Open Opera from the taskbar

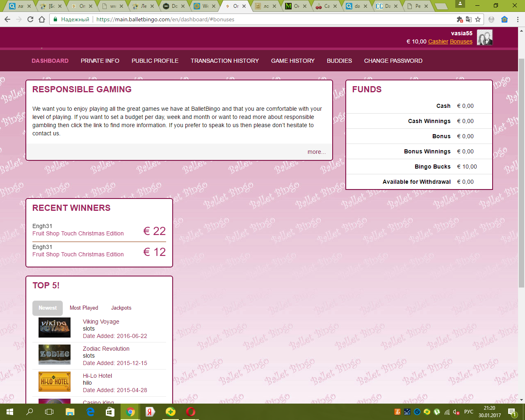[190, 412]
